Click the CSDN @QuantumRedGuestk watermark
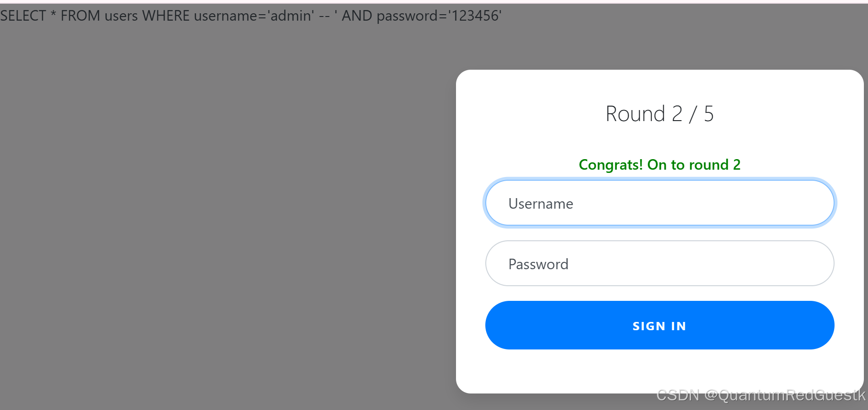868x410 pixels. coord(761,395)
